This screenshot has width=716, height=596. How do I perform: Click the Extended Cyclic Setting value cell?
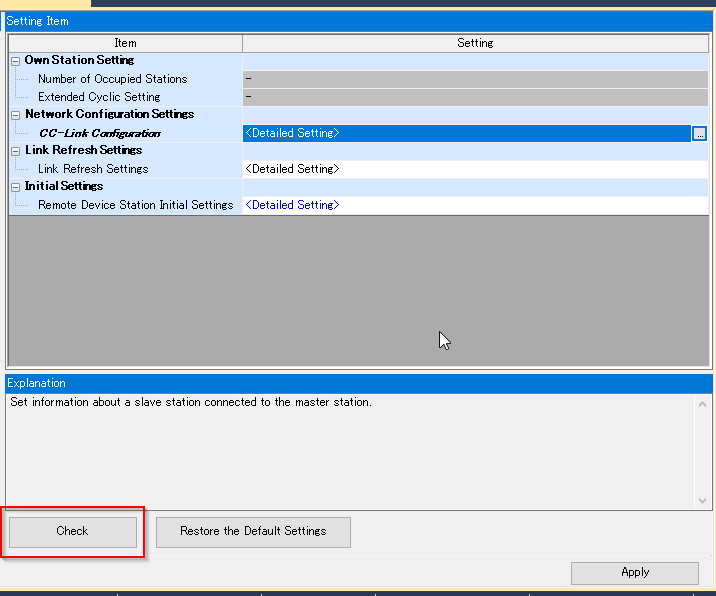pos(475,97)
